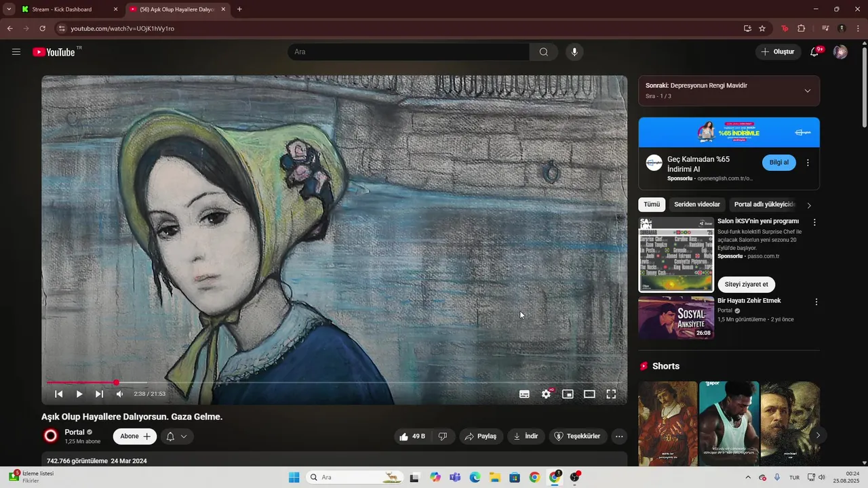Open more actions ellipsis under video
The image size is (868, 488).
point(619,436)
